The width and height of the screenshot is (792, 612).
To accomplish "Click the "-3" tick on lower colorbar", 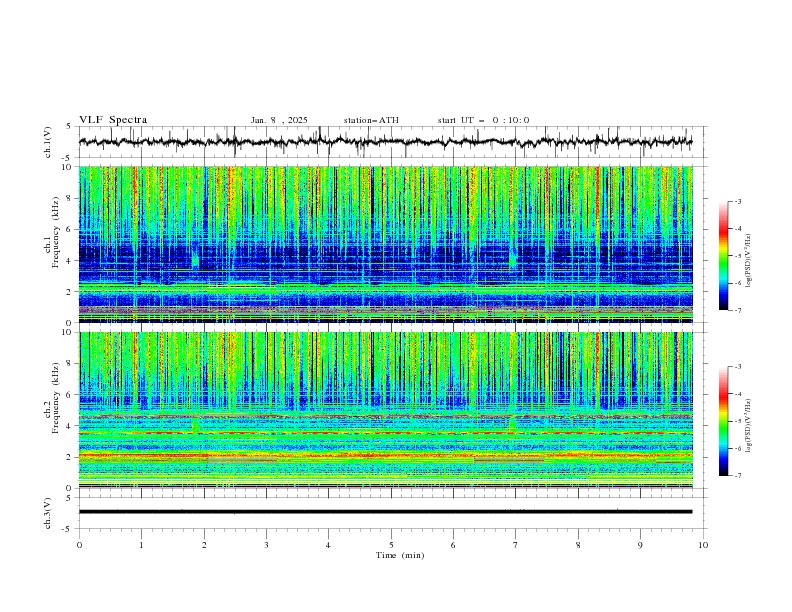I will click(738, 367).
